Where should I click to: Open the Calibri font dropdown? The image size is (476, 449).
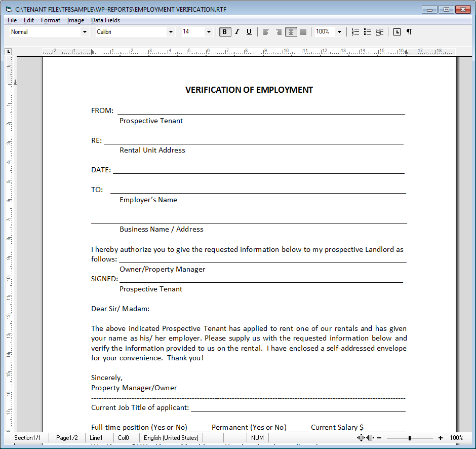[171, 32]
